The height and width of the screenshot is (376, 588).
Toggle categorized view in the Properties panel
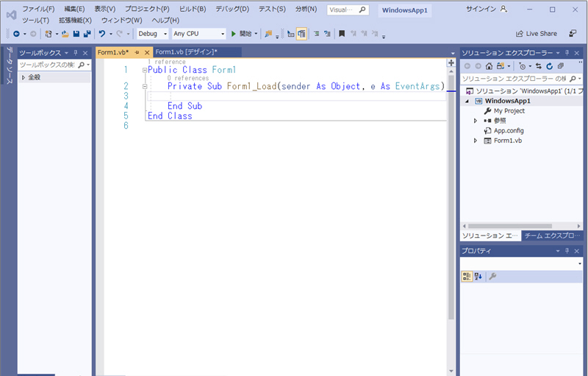coord(467,277)
